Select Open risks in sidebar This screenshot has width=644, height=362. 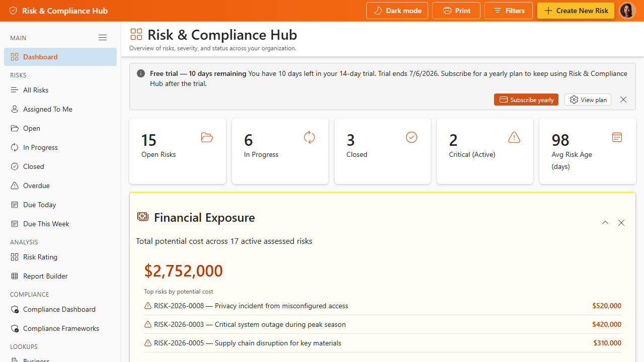point(60,128)
